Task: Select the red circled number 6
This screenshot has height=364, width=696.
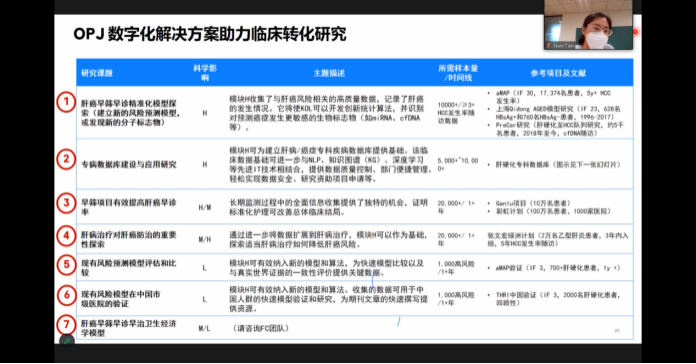Action: point(66,295)
